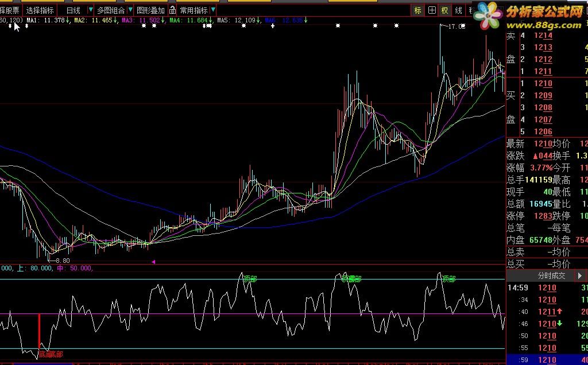
Task: Open the 常用指标 dropdown arrow
Action: coord(213,10)
